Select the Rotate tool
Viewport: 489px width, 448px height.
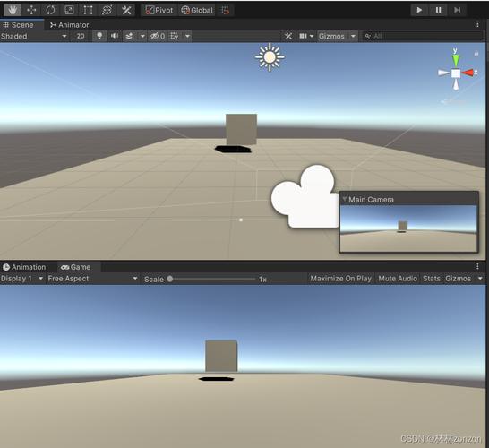coord(50,10)
